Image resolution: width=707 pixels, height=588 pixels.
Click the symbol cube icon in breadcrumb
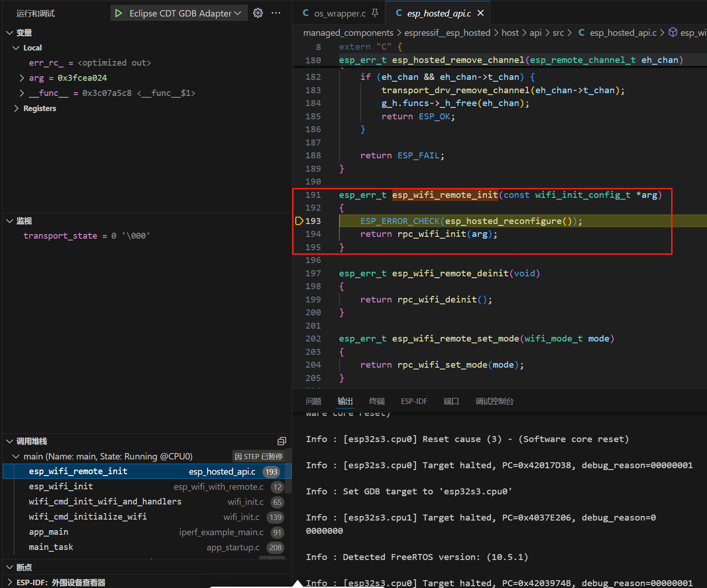pos(673,33)
